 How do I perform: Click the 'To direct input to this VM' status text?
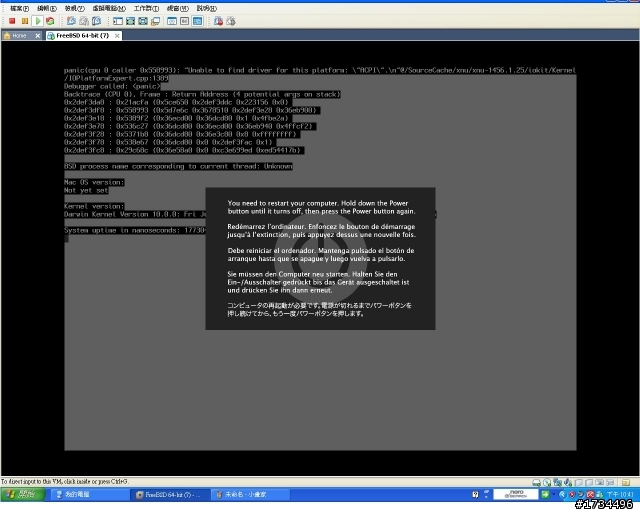(x=65, y=482)
